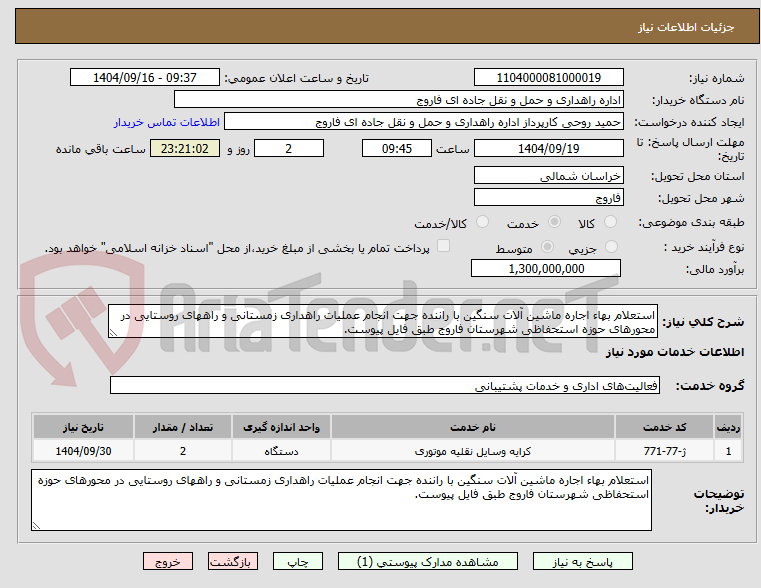
Task: Click the cell کرایه وسایل نقلیه موتوری
Action: 473,451
